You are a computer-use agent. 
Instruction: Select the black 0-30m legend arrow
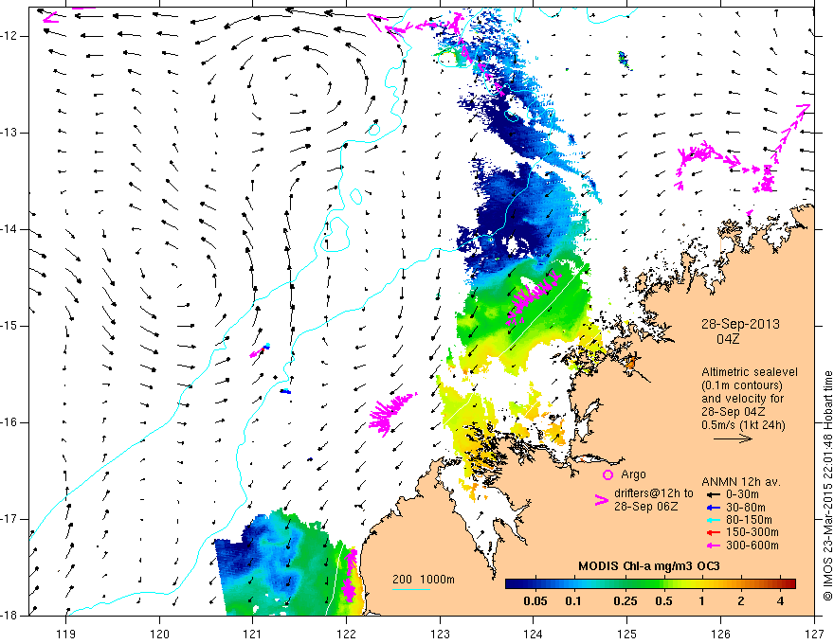713,494
